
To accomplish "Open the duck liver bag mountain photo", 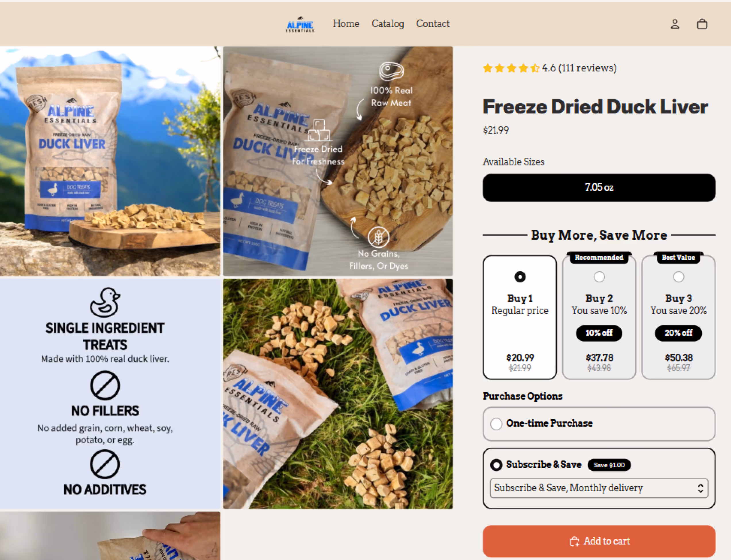I will tap(110, 161).
